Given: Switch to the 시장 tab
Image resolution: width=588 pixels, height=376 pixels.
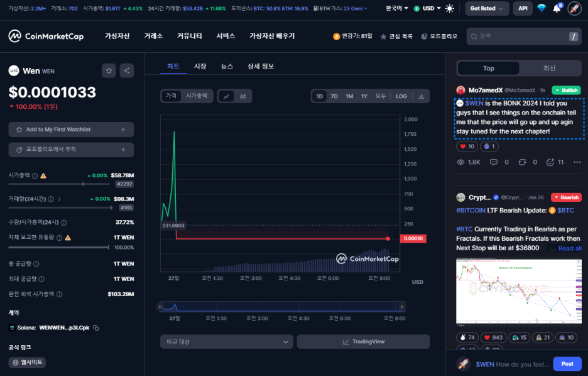Looking at the screenshot, I should [x=200, y=67].
